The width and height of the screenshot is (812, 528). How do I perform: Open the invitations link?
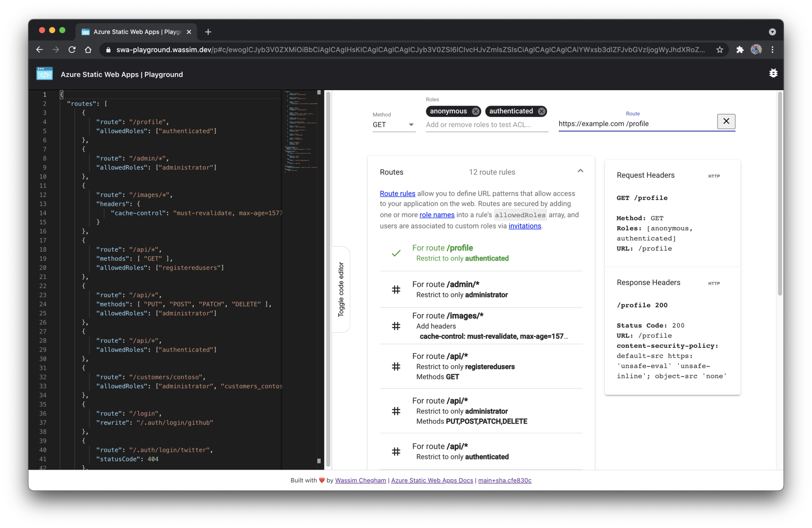point(524,226)
